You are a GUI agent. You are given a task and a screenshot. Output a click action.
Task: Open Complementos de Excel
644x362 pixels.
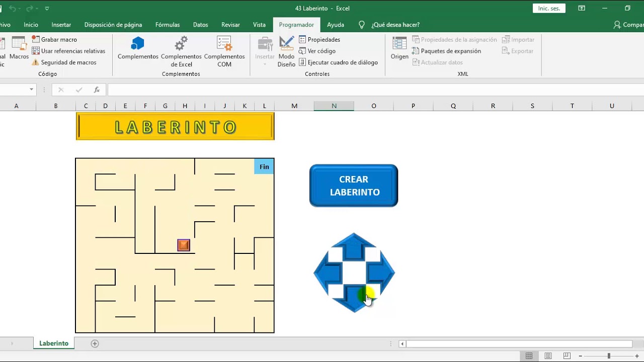[181, 52]
